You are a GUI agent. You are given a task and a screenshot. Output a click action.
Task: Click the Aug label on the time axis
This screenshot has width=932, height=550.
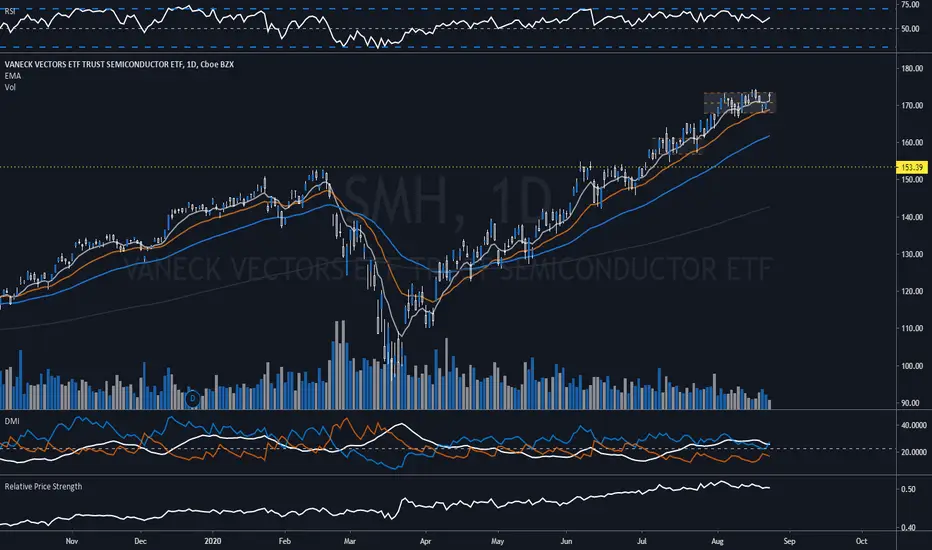click(x=717, y=541)
